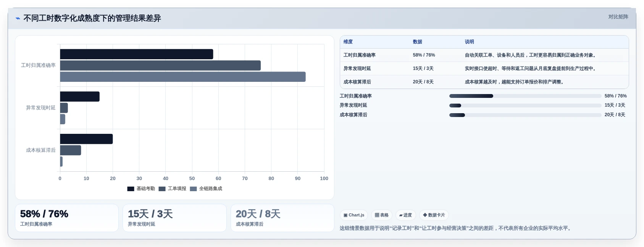Click the 工单填报 bar for 异常发现时延
Image resolution: width=644 pixels, height=247 pixels.
pyautogui.click(x=64, y=108)
